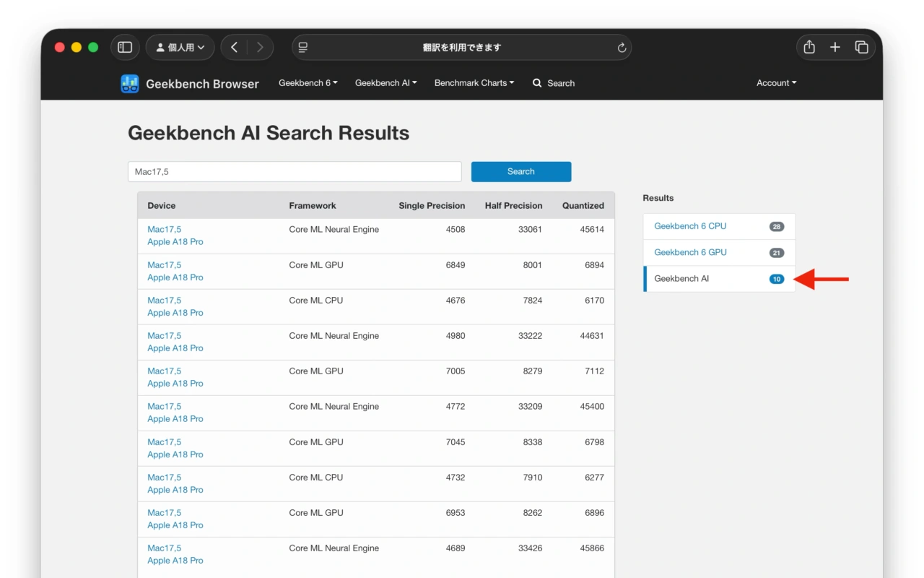Open Safari sidebar with the sidebar icon
This screenshot has height=578, width=924.
[x=124, y=46]
